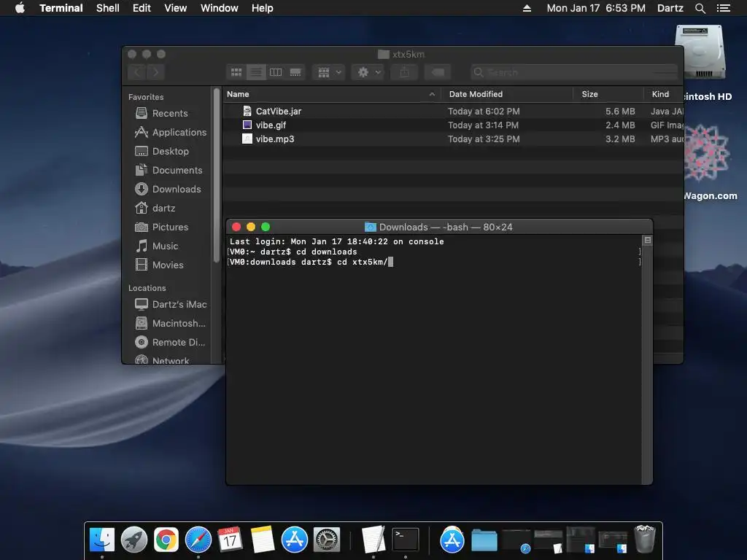Screen dimensions: 747x560
Task: Click 'Today at 3:14 PM' date cell
Action: (484, 125)
